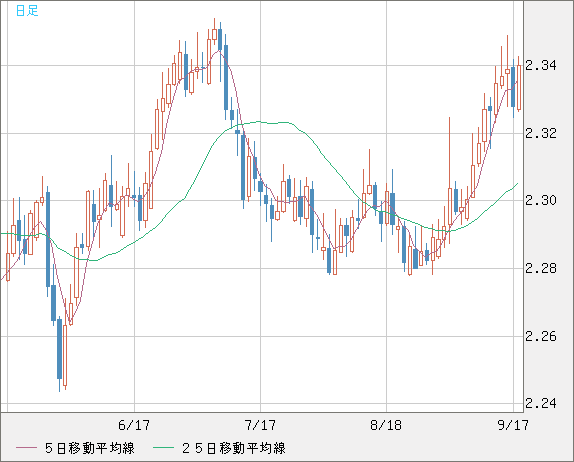The width and height of the screenshot is (574, 462).
Task: Click the purple 5-day average legend line
Action: coord(26,448)
